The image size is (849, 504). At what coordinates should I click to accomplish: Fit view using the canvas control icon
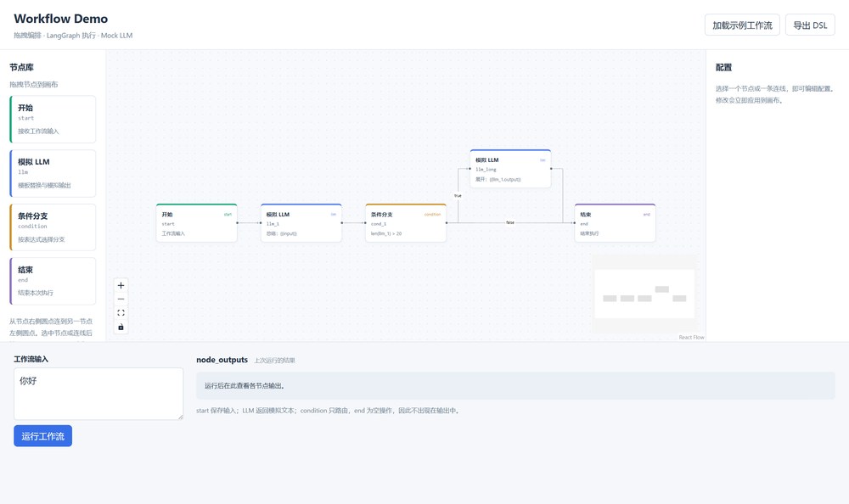(121, 313)
